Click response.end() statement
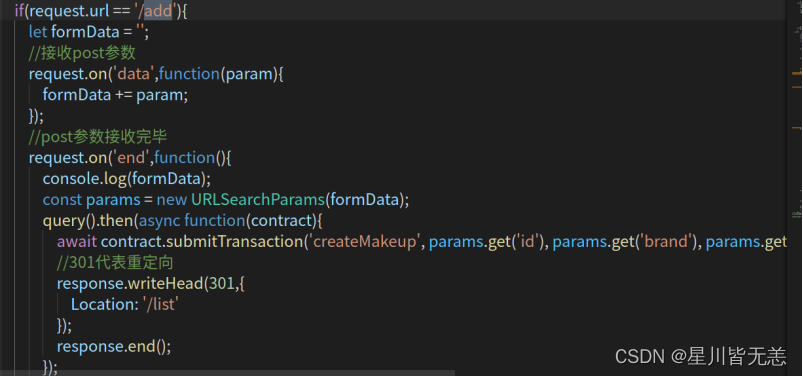This screenshot has height=376, width=803. click(x=114, y=347)
